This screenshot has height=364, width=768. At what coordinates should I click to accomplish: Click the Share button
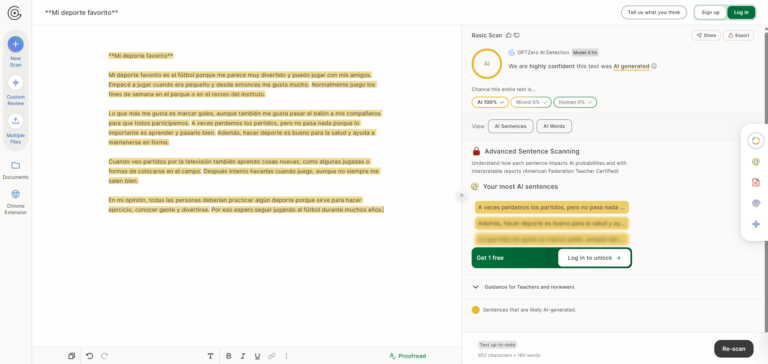[x=706, y=35]
